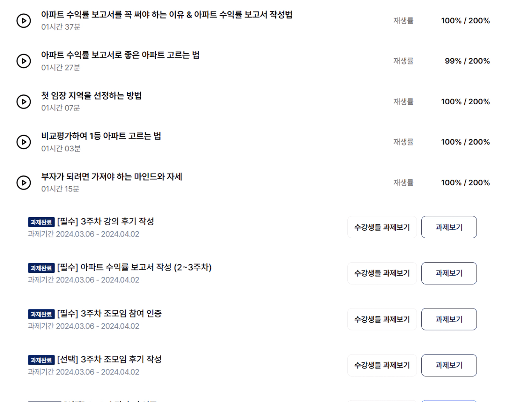532x402 pixels.
Task: Start the 첫 임장 지역을 선정하는 방법 video
Action: (x=24, y=102)
